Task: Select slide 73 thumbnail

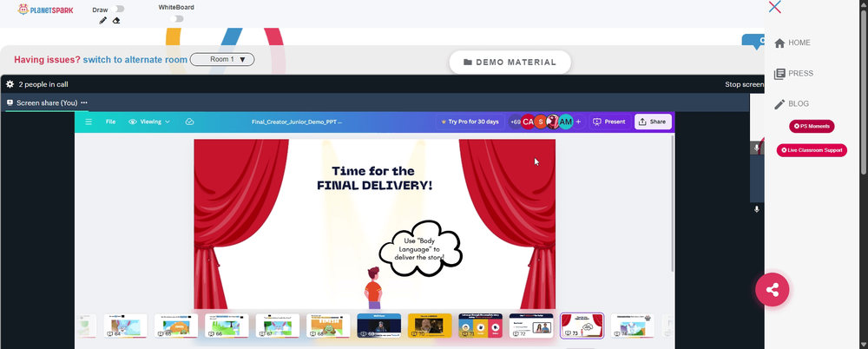Action: point(582,326)
